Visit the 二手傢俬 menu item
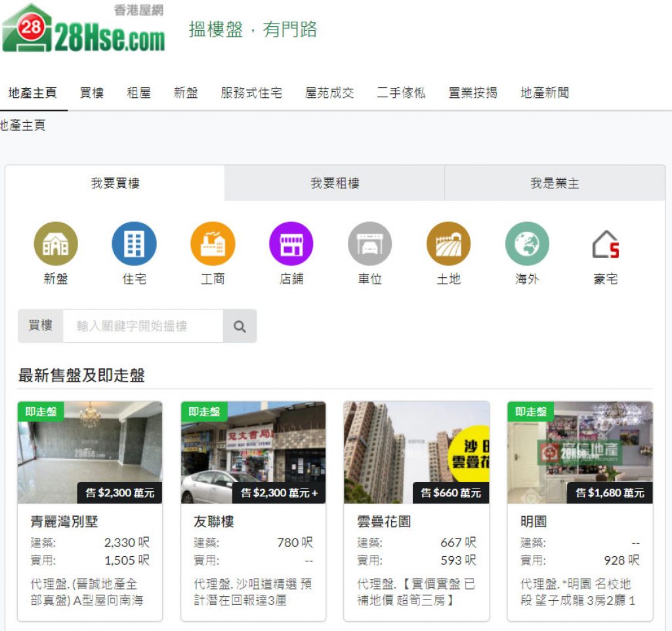The width and height of the screenshot is (672, 631). (401, 93)
